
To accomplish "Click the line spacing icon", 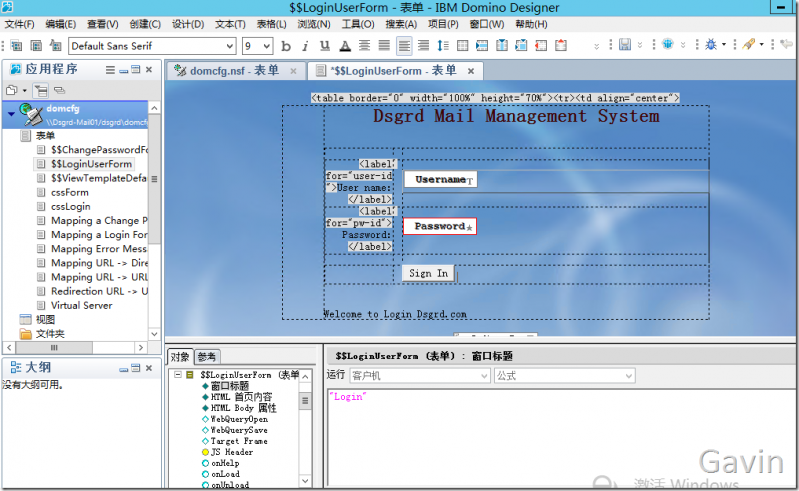I will (443, 46).
